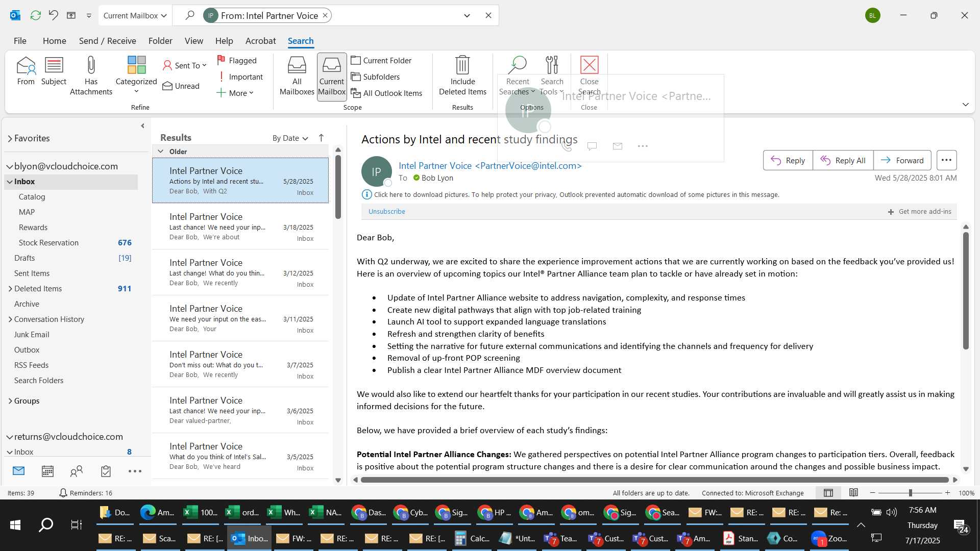
Task: Toggle Unread filter
Action: 181,86
